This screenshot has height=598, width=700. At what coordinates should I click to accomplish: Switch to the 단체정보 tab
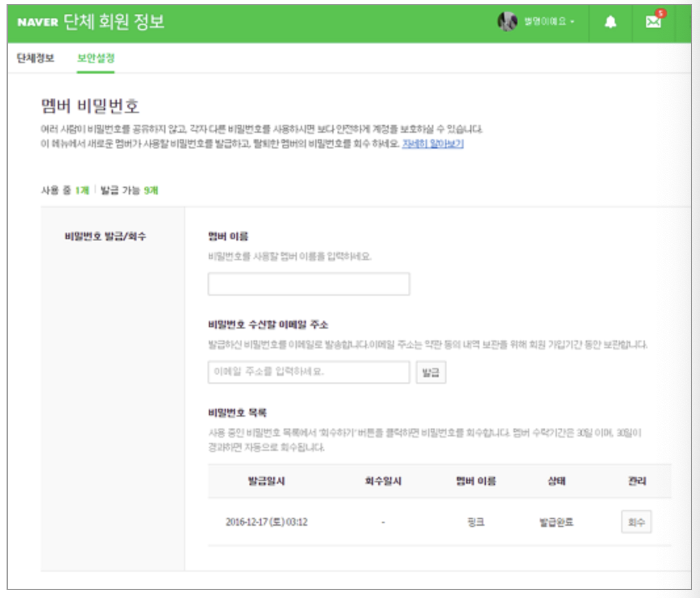[x=35, y=58]
